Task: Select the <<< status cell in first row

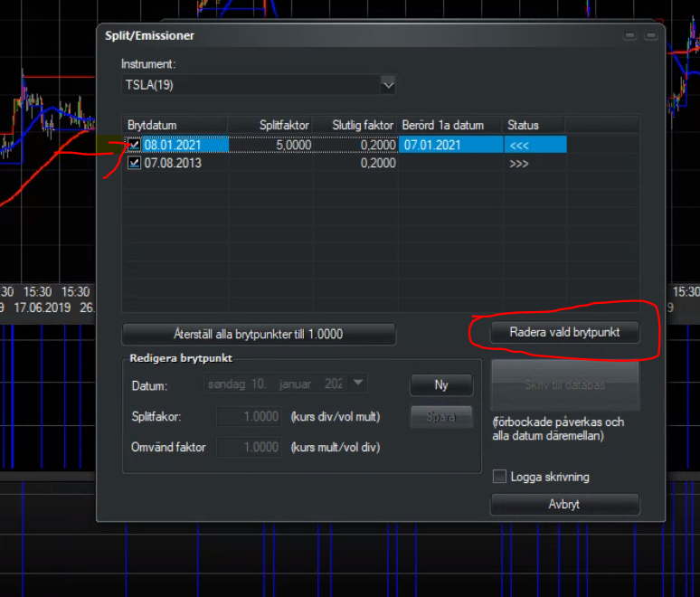Action: point(534,145)
